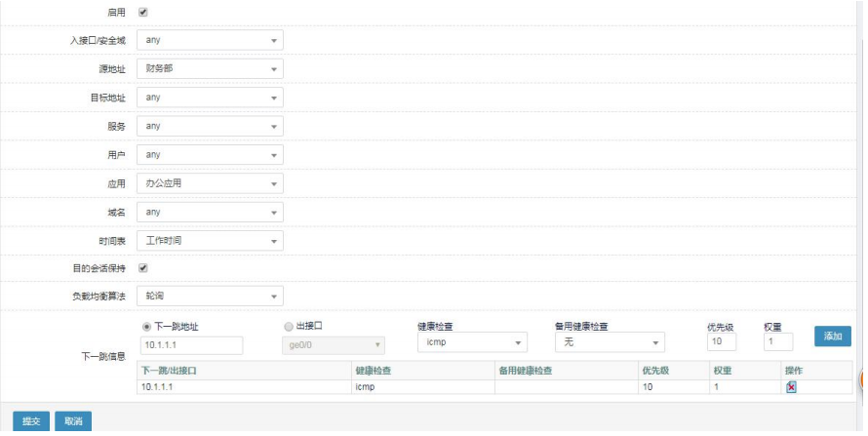This screenshot has height=436, width=868.
Task: Focus the 权重 input field
Action: [778, 342]
